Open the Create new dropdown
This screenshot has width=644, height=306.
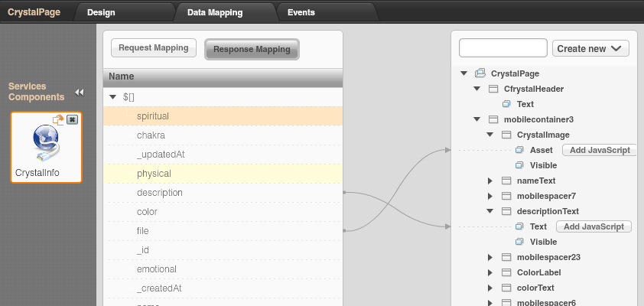(590, 48)
